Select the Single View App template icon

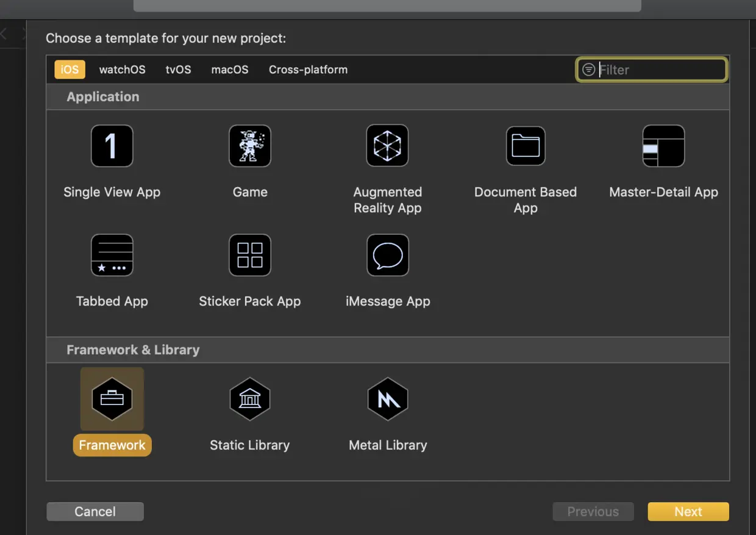coord(112,146)
